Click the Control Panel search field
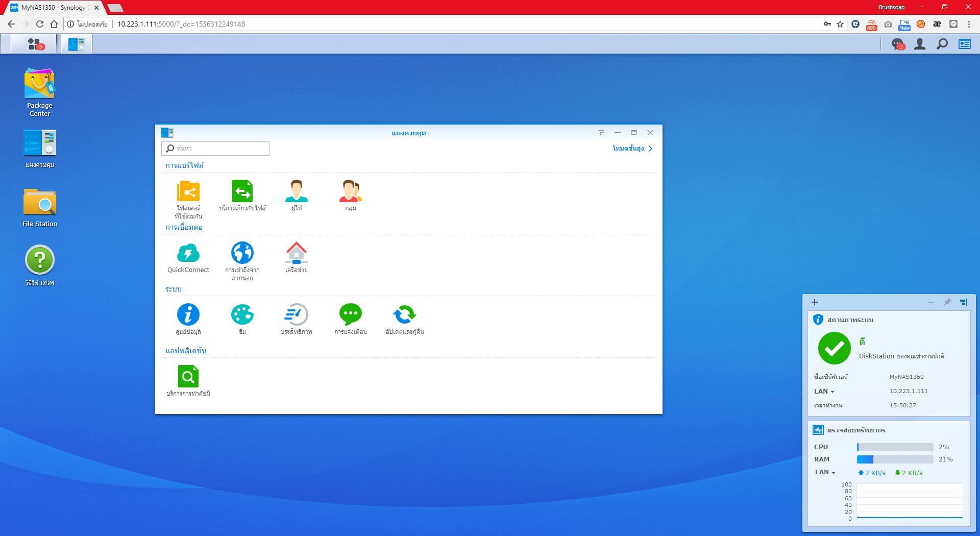The width and height of the screenshot is (980, 536). pyautogui.click(x=215, y=149)
